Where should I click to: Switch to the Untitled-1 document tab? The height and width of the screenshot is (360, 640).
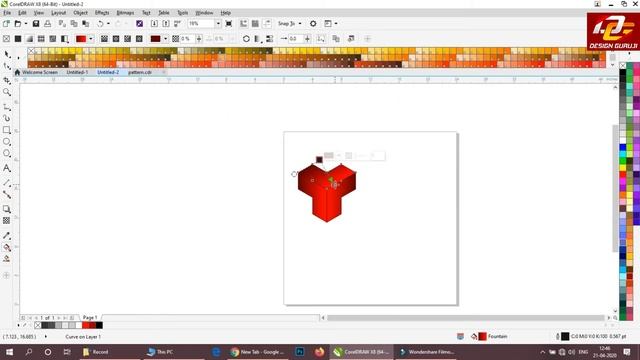[x=77, y=72]
